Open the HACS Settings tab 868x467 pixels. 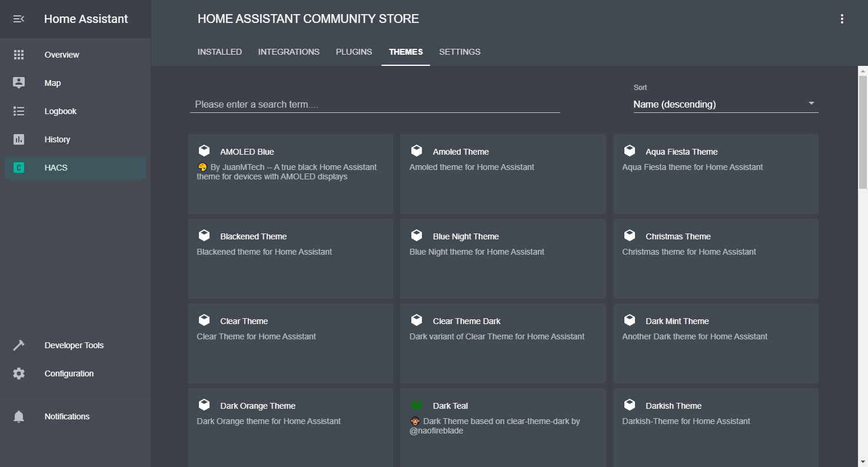[x=460, y=52]
